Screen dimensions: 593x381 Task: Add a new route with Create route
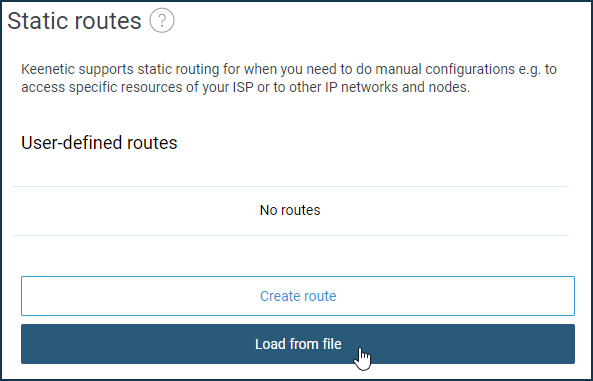298,296
